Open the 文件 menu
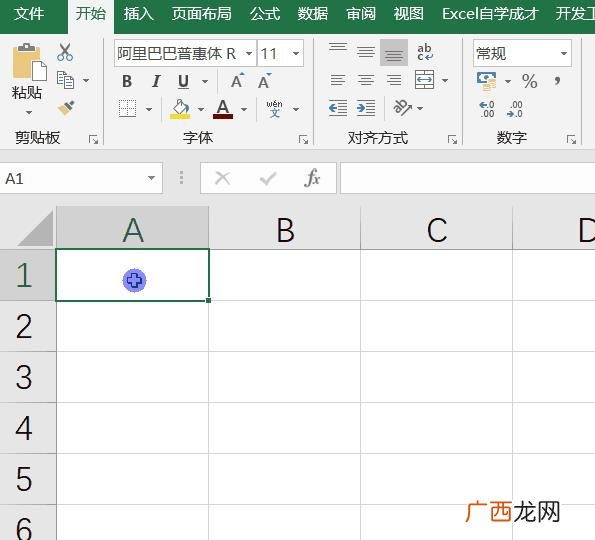This screenshot has width=595, height=540. 29,14
